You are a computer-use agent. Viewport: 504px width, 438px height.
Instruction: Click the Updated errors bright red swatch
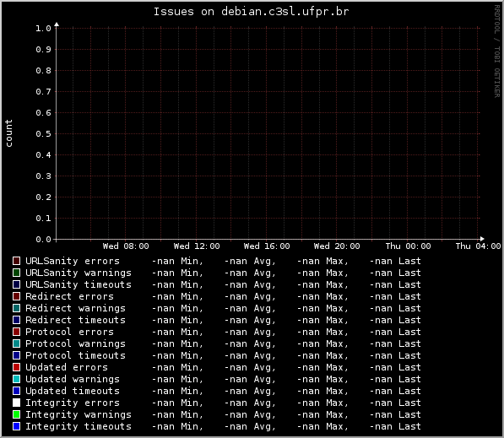pyautogui.click(x=16, y=367)
